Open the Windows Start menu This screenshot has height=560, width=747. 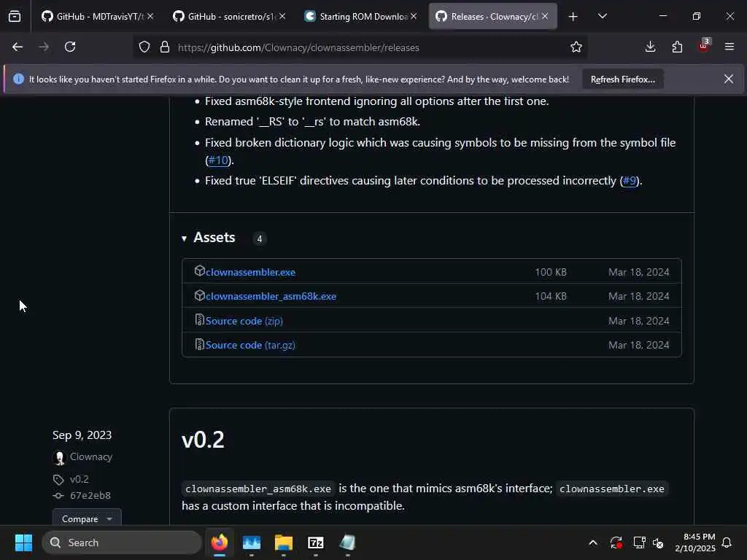(x=23, y=542)
